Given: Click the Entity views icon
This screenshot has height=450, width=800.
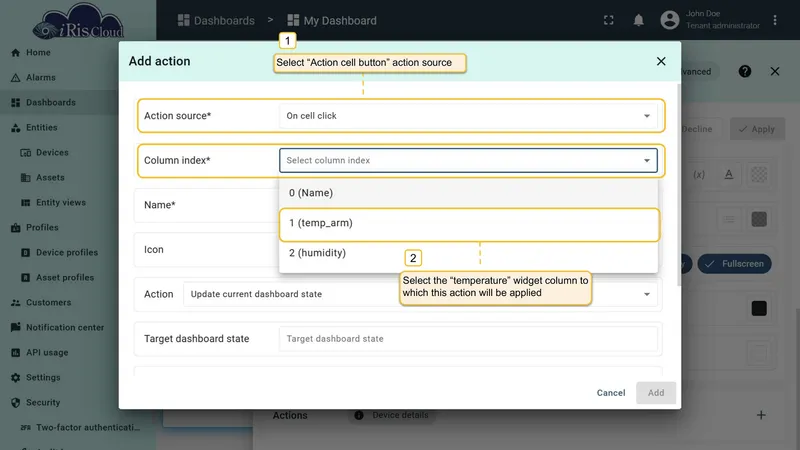Looking at the screenshot, I should point(26,203).
